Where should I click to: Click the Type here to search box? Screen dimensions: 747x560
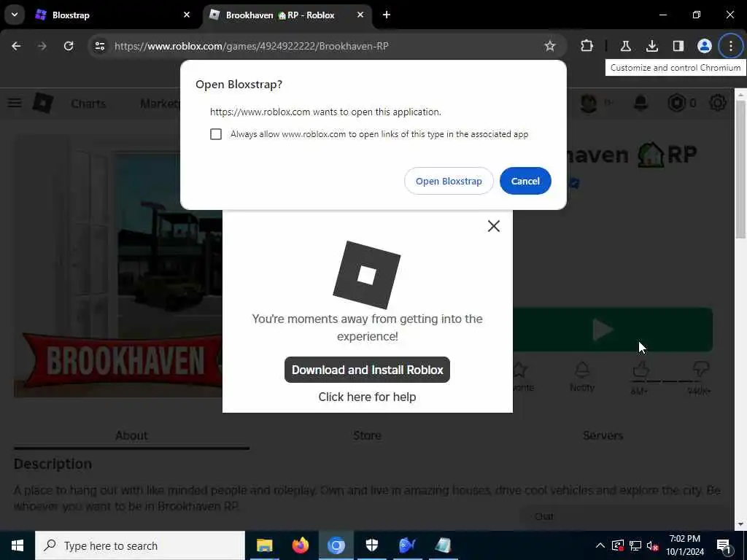[x=140, y=545]
